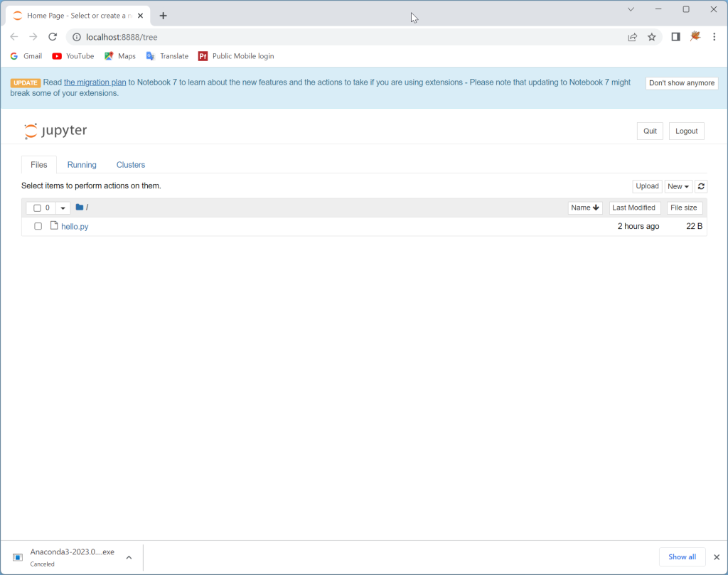Image resolution: width=728 pixels, height=575 pixels.
Task: Click the Jupyter logo
Action: tap(55, 131)
